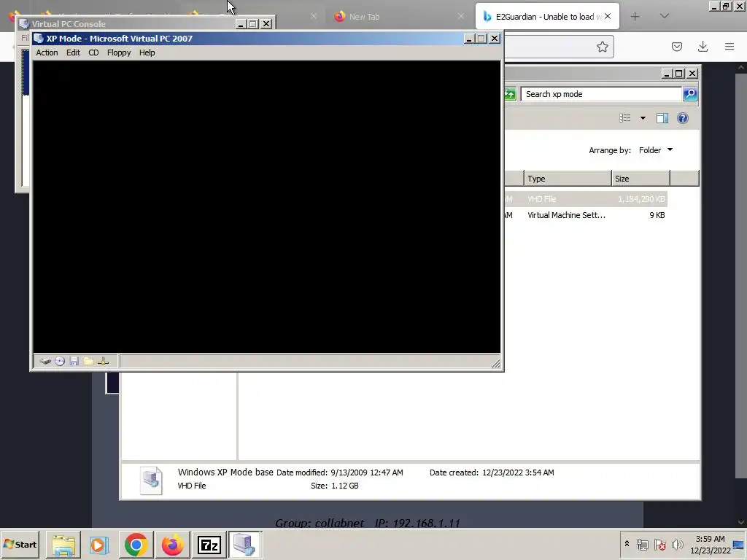
Task: Open the Floppy menu in Virtual PC
Action: pyautogui.click(x=119, y=52)
